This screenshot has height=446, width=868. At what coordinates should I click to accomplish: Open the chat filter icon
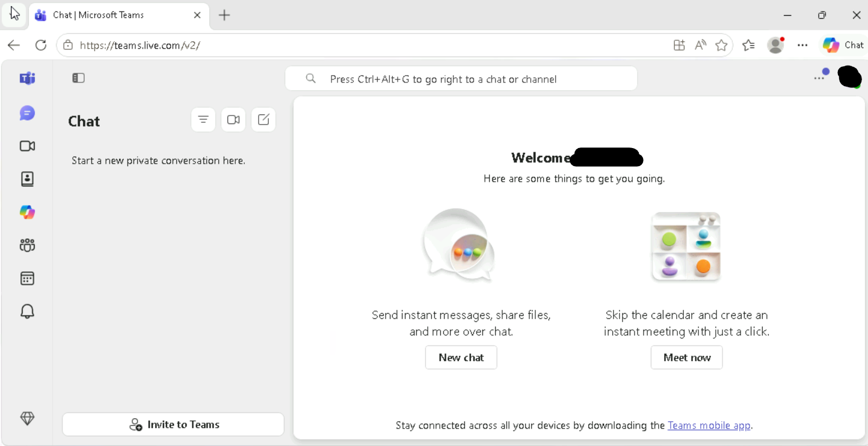(x=203, y=120)
